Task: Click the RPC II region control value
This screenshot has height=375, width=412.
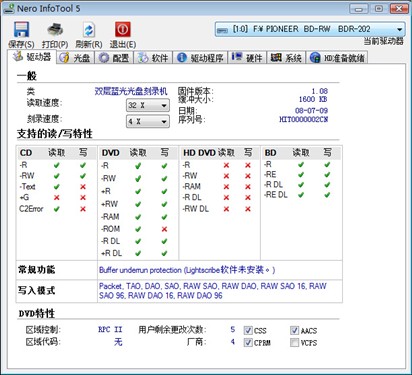Action: click(110, 330)
